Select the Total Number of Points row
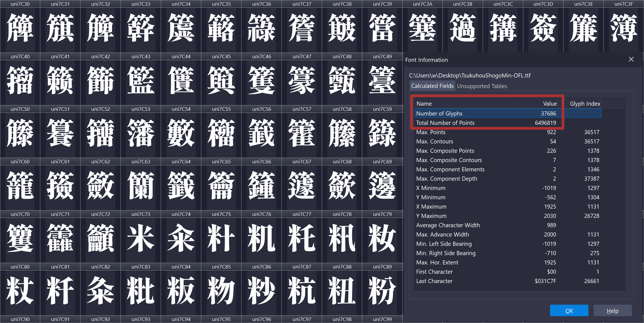644x323 pixels. click(x=508, y=123)
